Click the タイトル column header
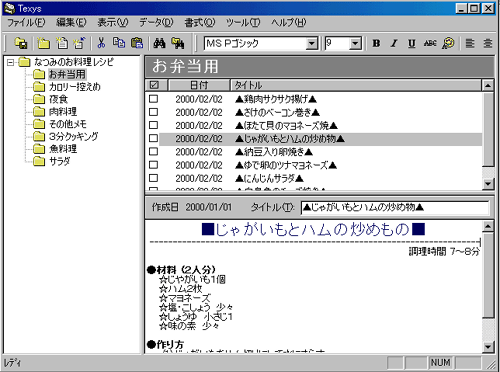 356,85
